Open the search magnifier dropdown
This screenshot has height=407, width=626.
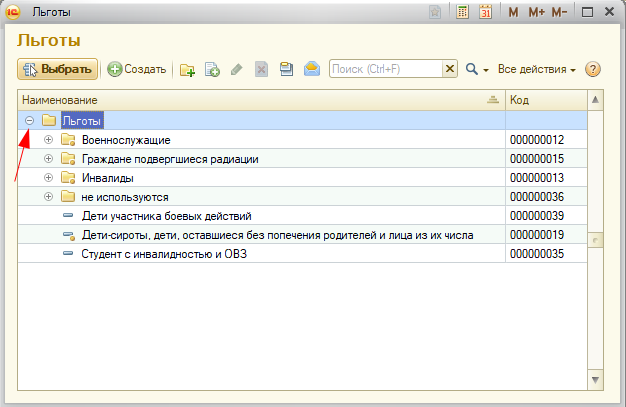tap(476, 70)
